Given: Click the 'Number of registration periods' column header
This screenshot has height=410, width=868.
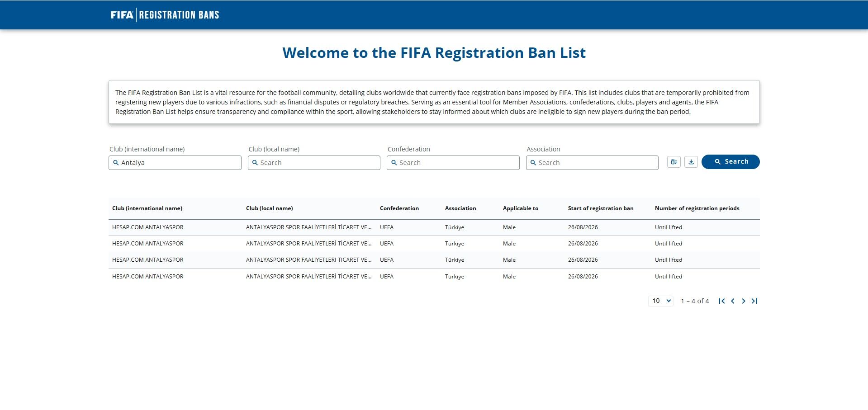Looking at the screenshot, I should tap(697, 208).
